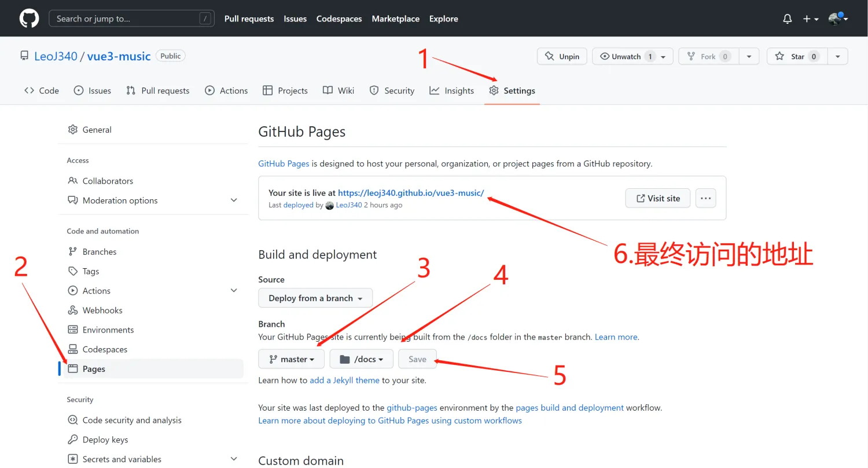
Task: Open the Moderation options section
Action: [120, 200]
